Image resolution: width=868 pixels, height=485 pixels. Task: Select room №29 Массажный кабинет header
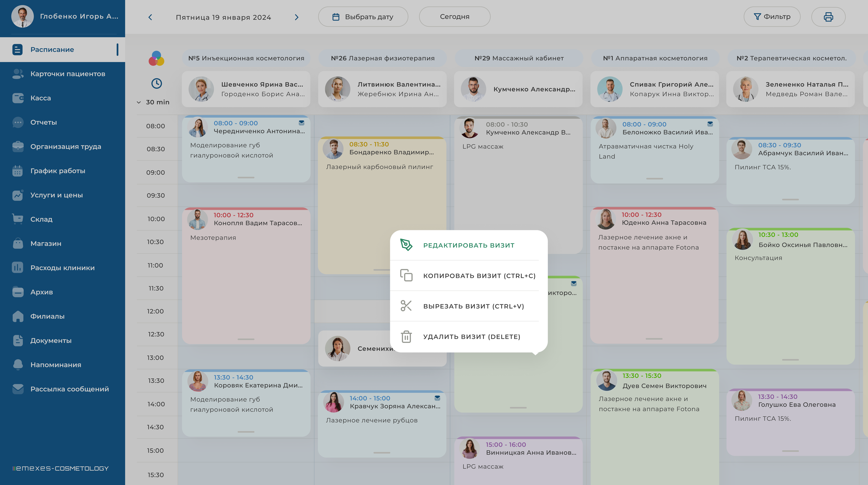[519, 58]
